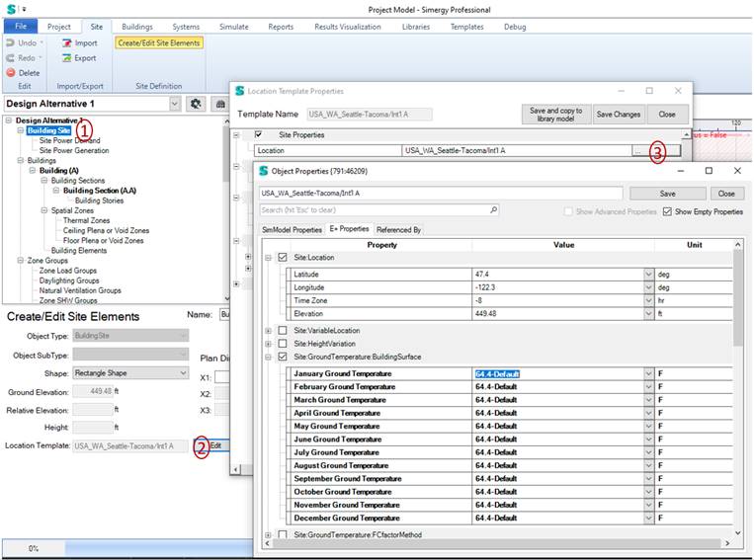Click Object Properties horizontal scrollbar

click(496, 543)
